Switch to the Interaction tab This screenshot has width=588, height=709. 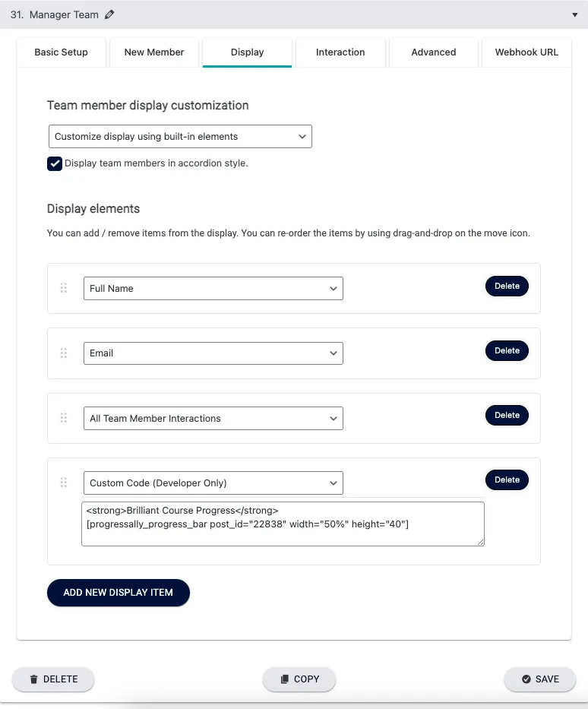340,52
